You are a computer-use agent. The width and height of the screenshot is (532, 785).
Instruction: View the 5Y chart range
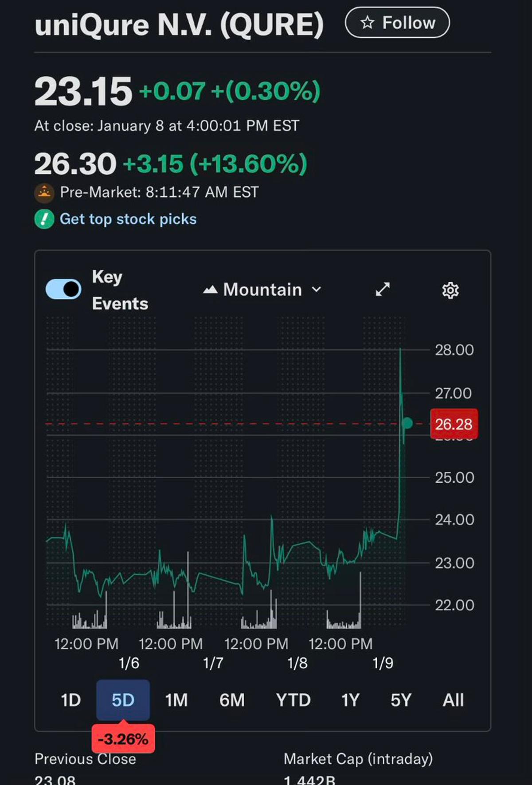(x=401, y=700)
